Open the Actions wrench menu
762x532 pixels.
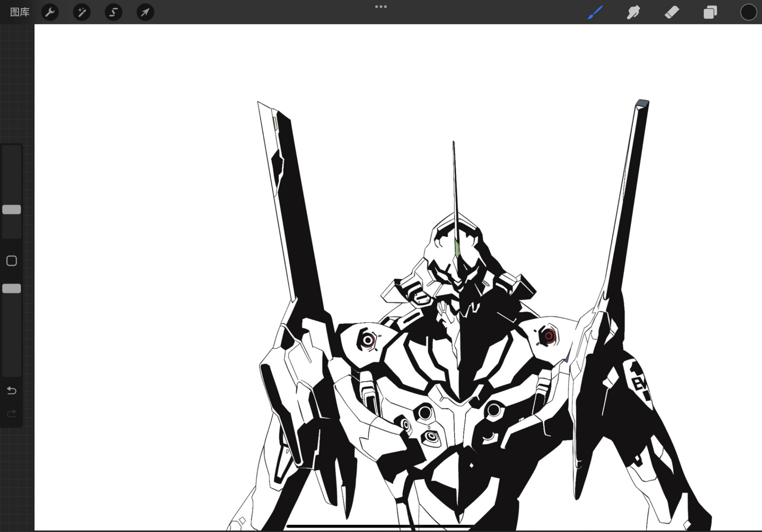(50, 12)
